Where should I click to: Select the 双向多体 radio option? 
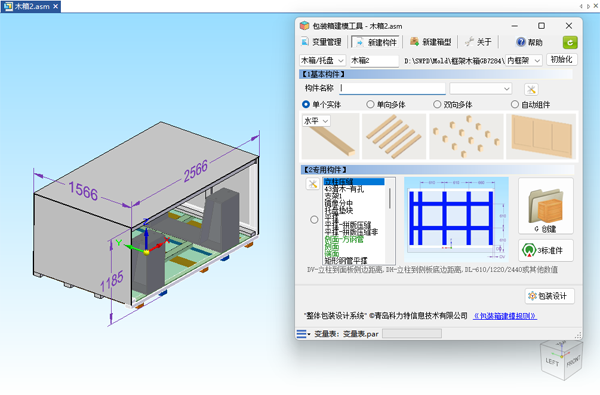click(x=453, y=104)
